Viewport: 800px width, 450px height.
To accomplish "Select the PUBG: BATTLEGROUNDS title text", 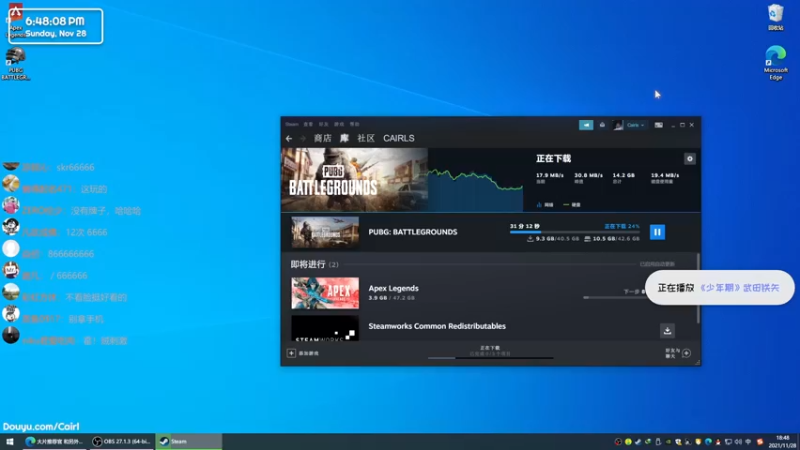I will click(413, 232).
